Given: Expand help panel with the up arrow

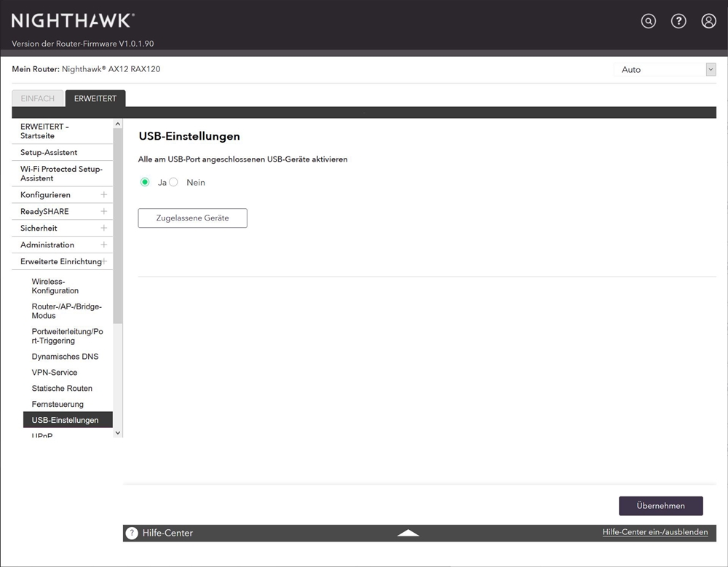Looking at the screenshot, I should 408,533.
